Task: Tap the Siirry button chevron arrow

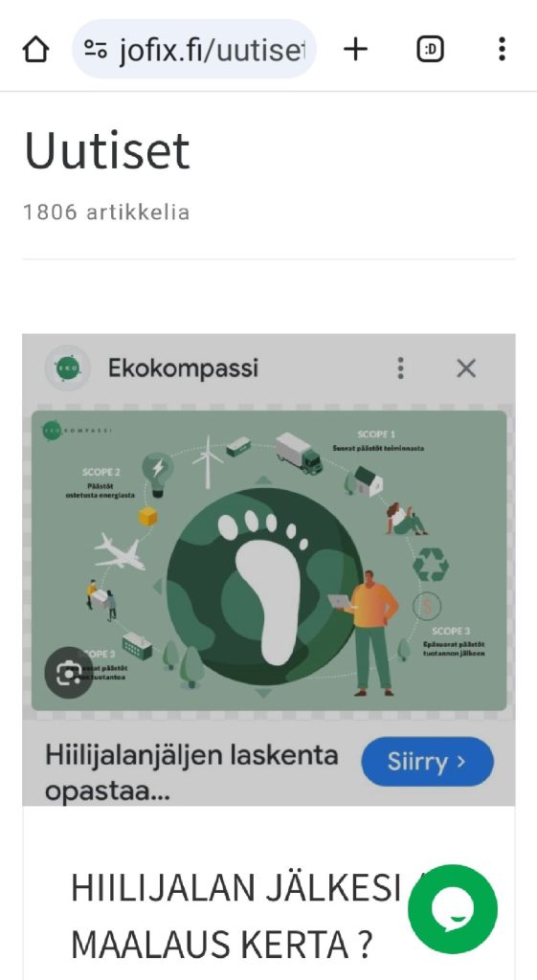Action: 460,761
